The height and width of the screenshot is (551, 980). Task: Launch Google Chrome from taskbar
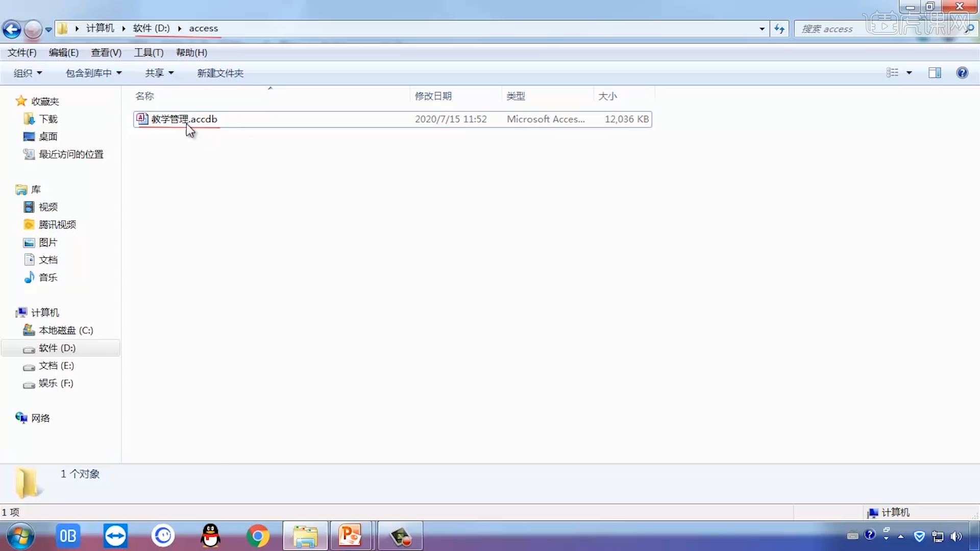pyautogui.click(x=258, y=536)
